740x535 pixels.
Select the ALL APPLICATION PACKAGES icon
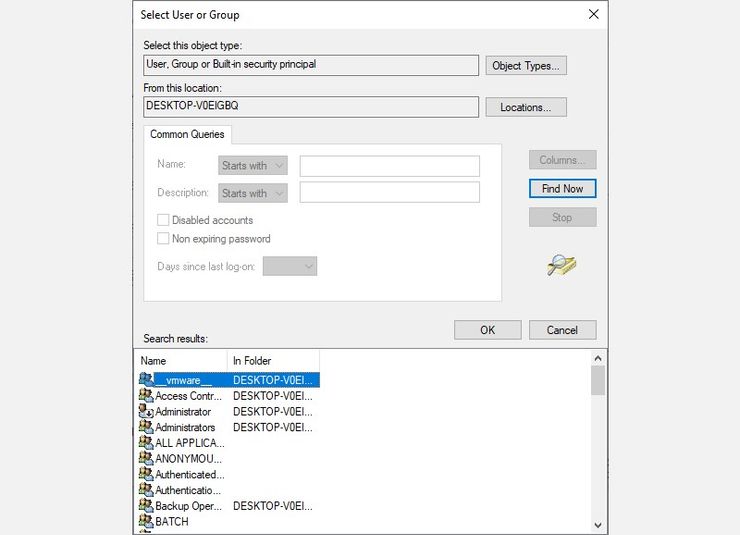click(146, 443)
